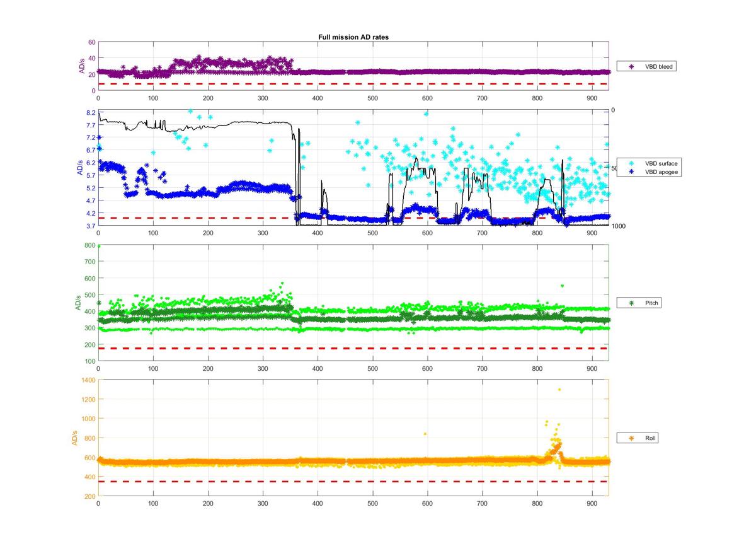Select the Pitch outlier at 800 AD/s
The width and height of the screenshot is (756, 558).
[x=99, y=247]
